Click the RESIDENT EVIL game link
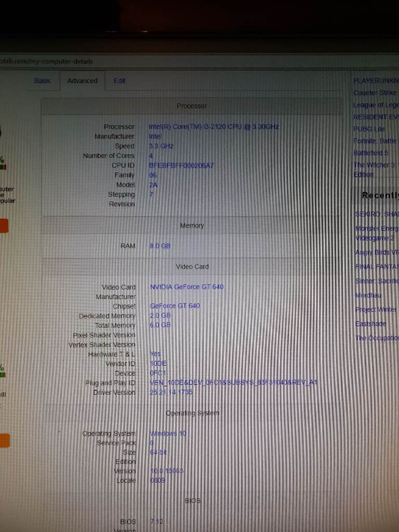399x532 pixels. (x=376, y=117)
